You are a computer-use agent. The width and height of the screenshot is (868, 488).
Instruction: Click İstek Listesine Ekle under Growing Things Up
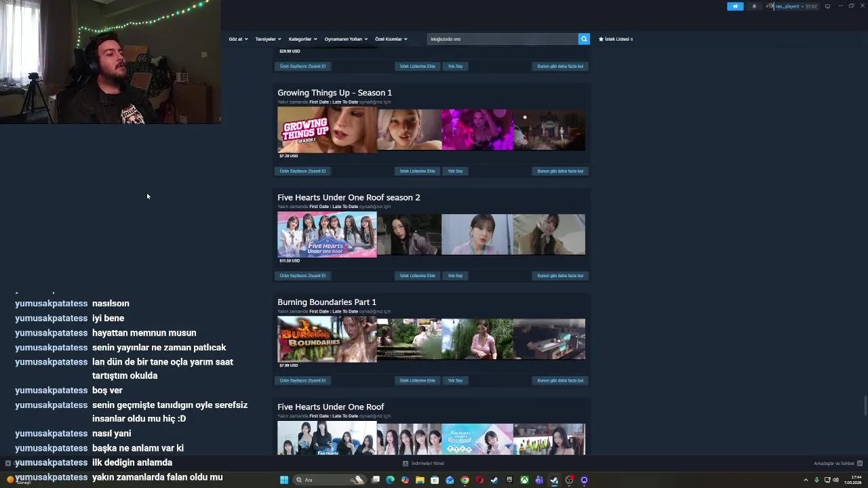[x=417, y=171]
